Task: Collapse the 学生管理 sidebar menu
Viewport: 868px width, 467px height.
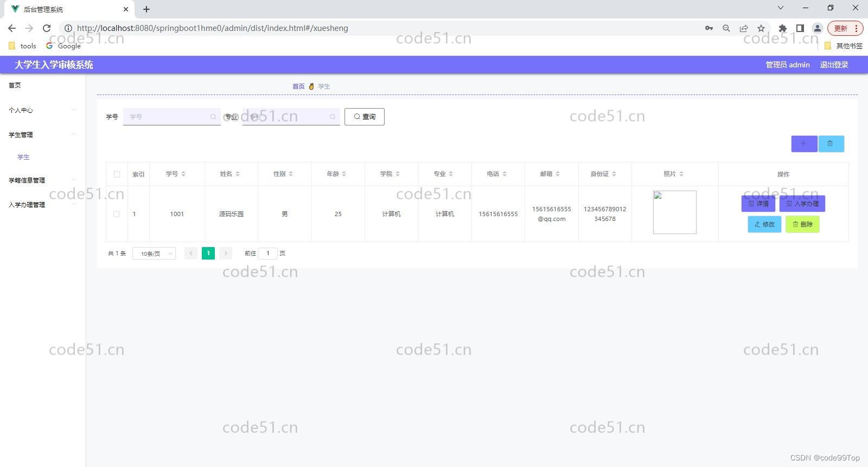Action: pos(42,135)
